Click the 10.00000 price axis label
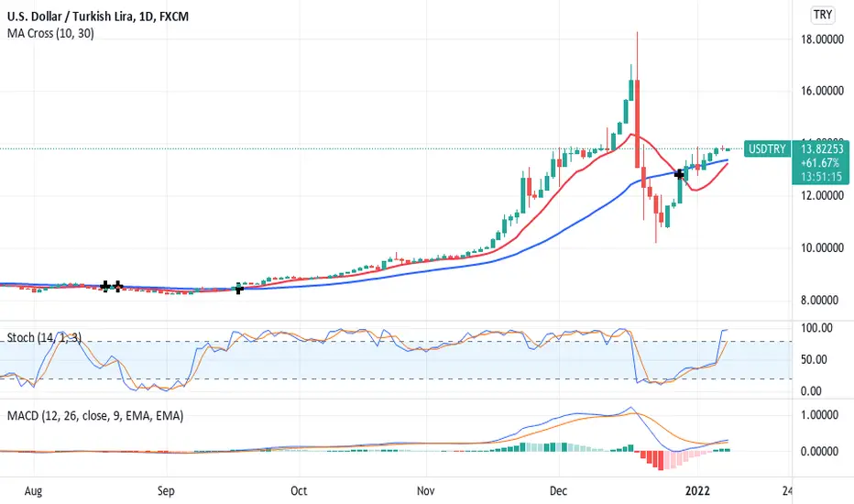This screenshot has height=504, width=854. [822, 248]
